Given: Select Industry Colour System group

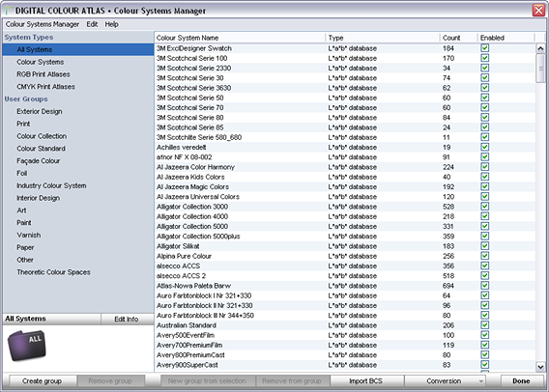Looking at the screenshot, I should [78, 185].
